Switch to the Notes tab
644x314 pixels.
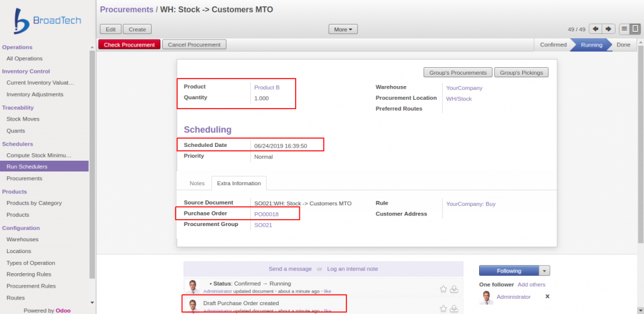[197, 183]
